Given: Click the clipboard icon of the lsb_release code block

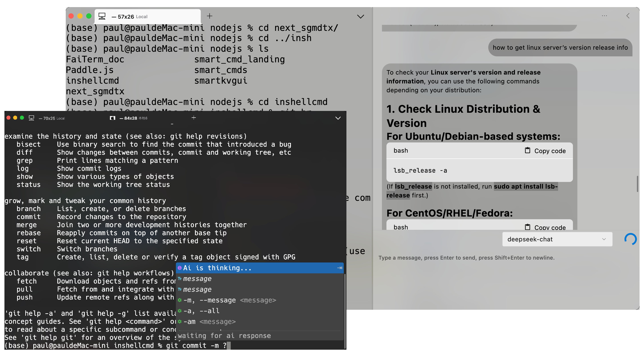Looking at the screenshot, I should tap(527, 150).
